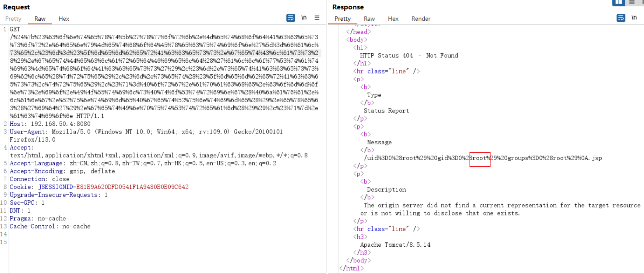Image resolution: width=644 pixels, height=274 pixels.
Task: Click the word Description in the response
Action: (x=386, y=190)
